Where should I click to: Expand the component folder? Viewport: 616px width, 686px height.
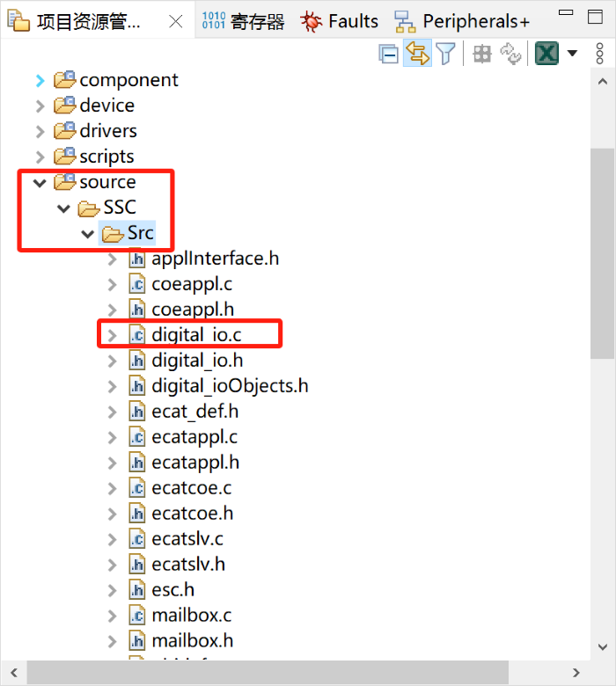coord(40,81)
